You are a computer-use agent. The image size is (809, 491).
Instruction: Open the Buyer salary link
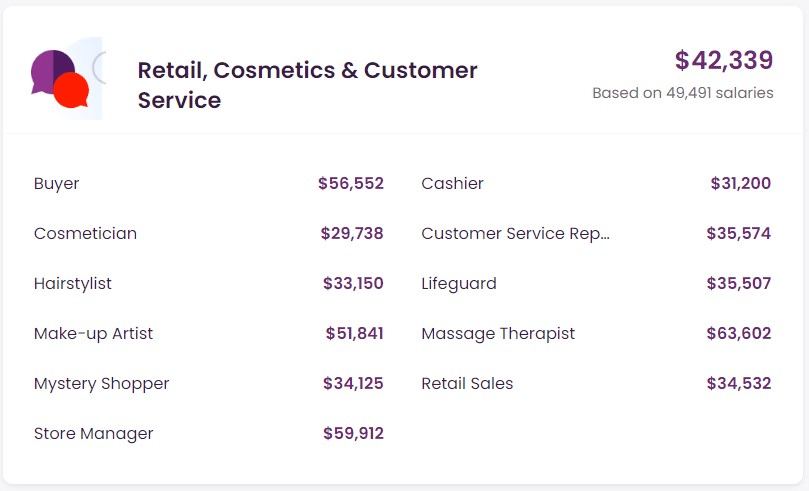pos(57,183)
